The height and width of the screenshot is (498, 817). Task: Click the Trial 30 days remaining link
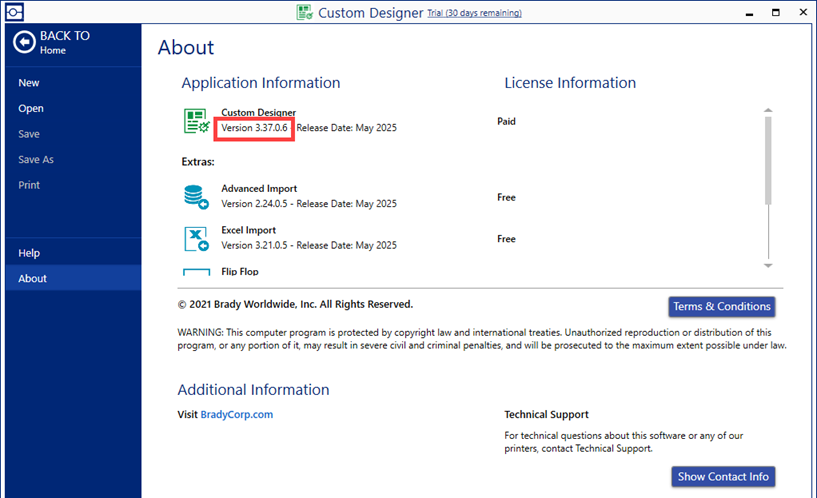coord(474,13)
